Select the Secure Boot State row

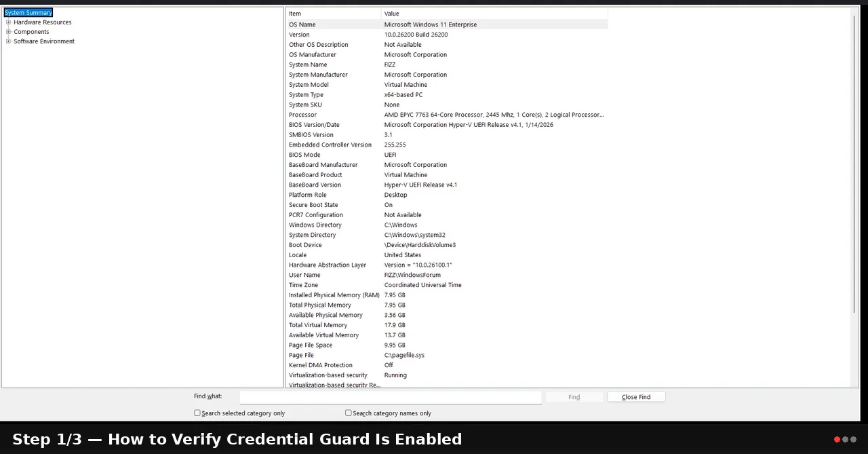click(447, 205)
